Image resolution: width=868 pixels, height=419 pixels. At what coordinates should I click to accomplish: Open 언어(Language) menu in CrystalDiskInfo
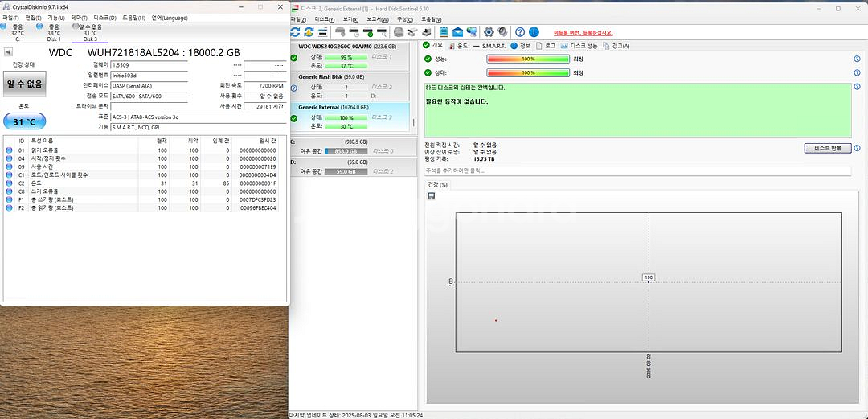coord(170,18)
